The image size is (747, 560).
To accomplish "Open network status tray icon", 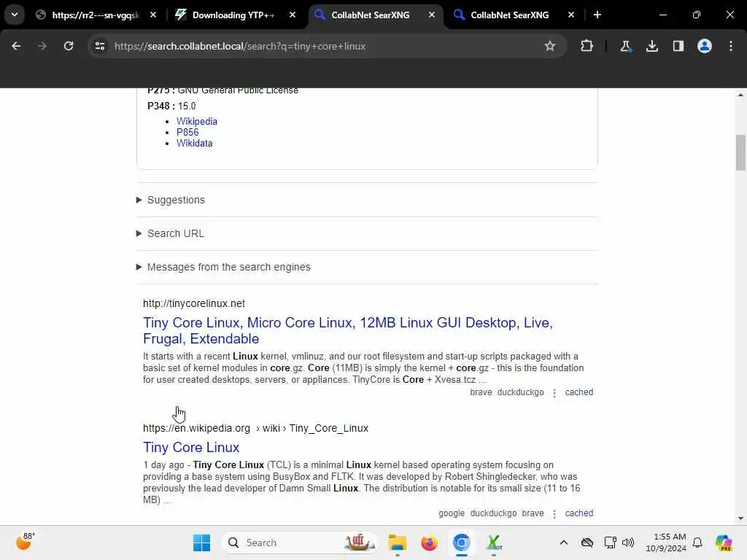I will click(x=610, y=542).
